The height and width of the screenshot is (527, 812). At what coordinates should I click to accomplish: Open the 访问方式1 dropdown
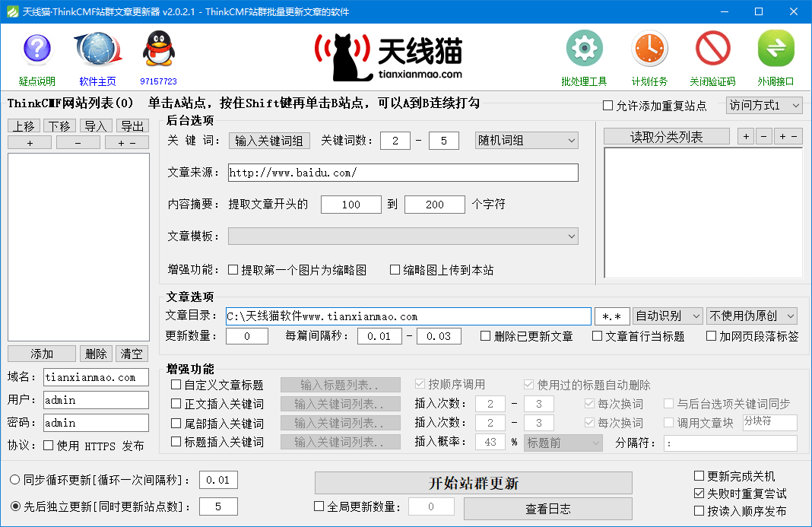click(764, 106)
